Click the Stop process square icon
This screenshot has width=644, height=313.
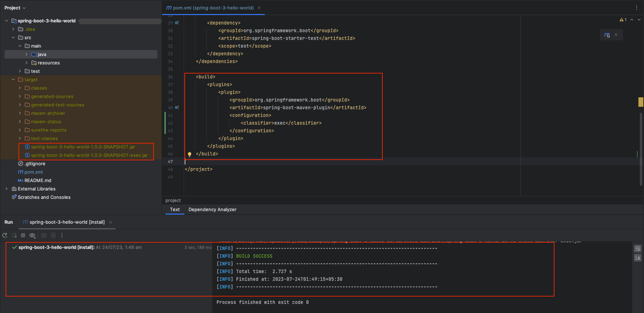coord(23,236)
